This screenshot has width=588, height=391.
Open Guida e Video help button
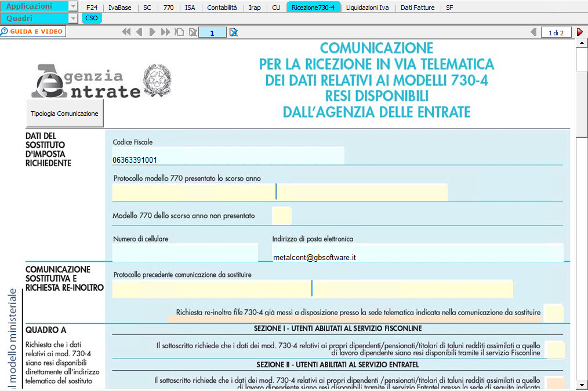click(x=33, y=31)
